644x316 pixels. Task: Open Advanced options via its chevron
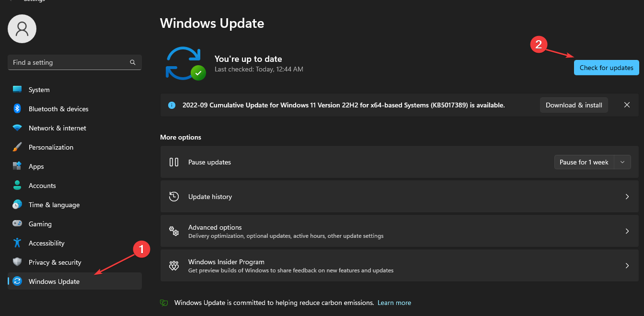[627, 231]
